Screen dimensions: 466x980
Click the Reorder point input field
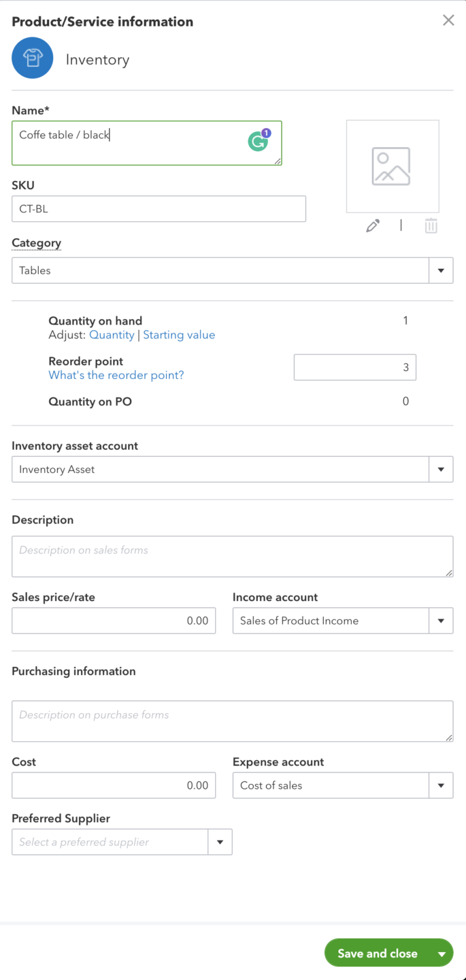(x=354, y=367)
